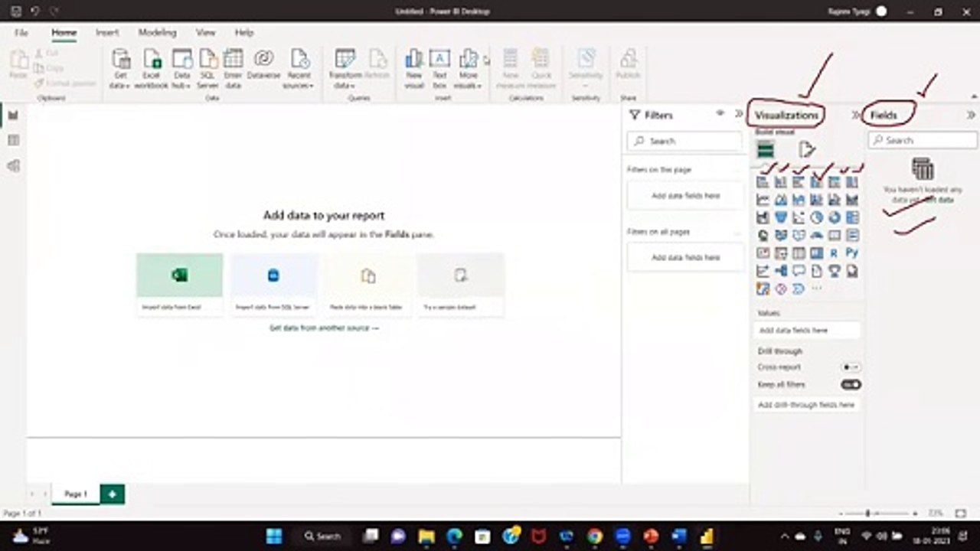Open the File menu

click(x=21, y=33)
